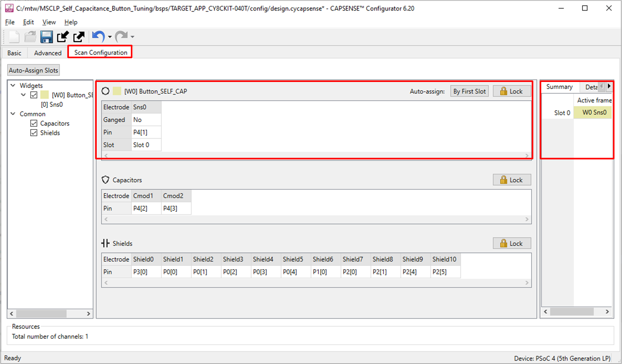Click the Cmod2 pin P4[3] cell
This screenshot has height=364, width=622.
(176, 208)
